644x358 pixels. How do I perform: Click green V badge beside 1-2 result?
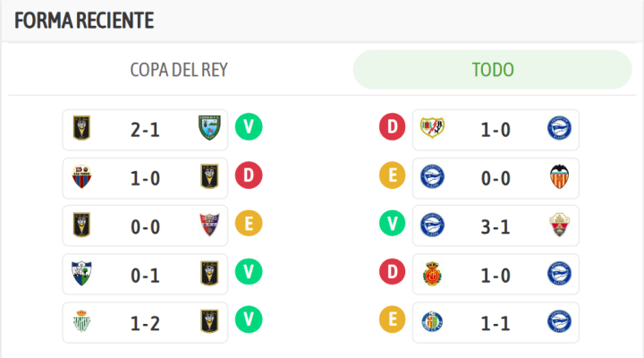point(248,321)
